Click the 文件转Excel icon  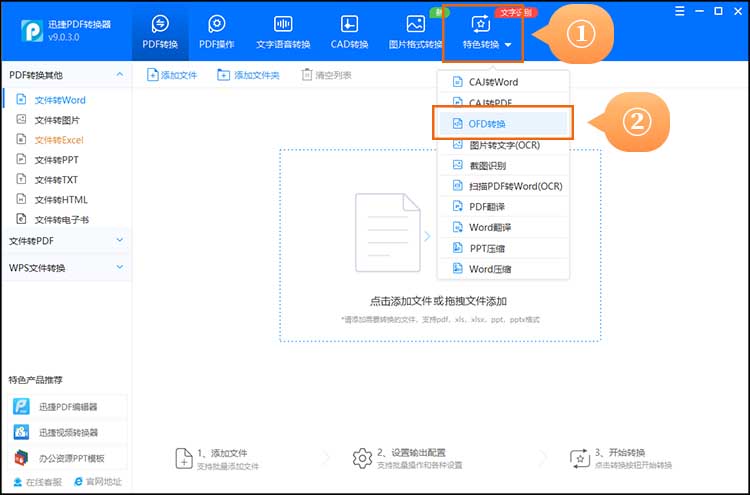tap(21, 139)
